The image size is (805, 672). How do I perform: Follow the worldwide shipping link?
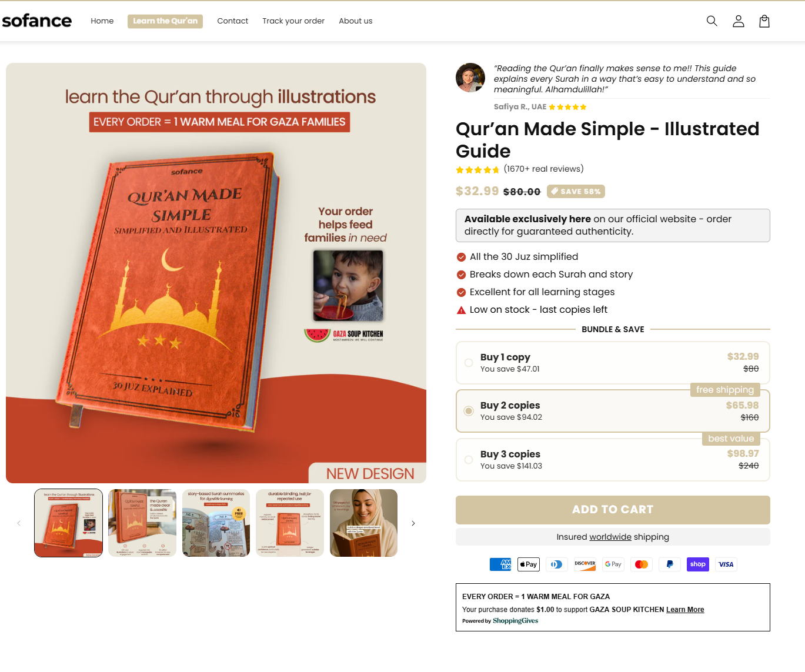click(610, 537)
